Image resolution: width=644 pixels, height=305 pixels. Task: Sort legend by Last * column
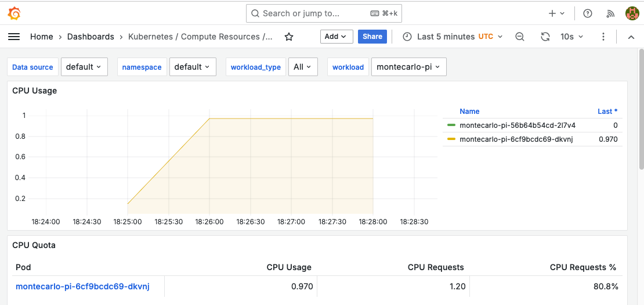607,112
